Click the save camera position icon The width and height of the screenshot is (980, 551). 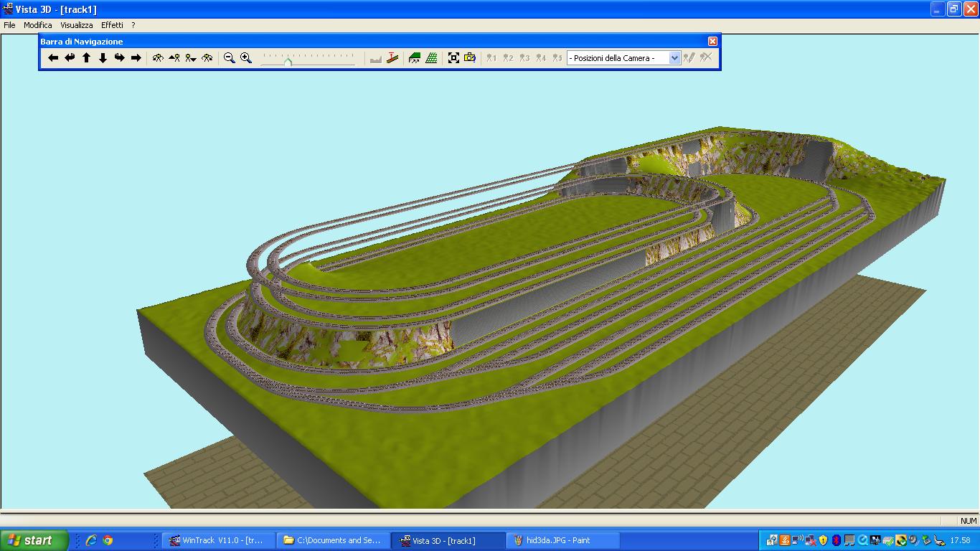coord(689,58)
